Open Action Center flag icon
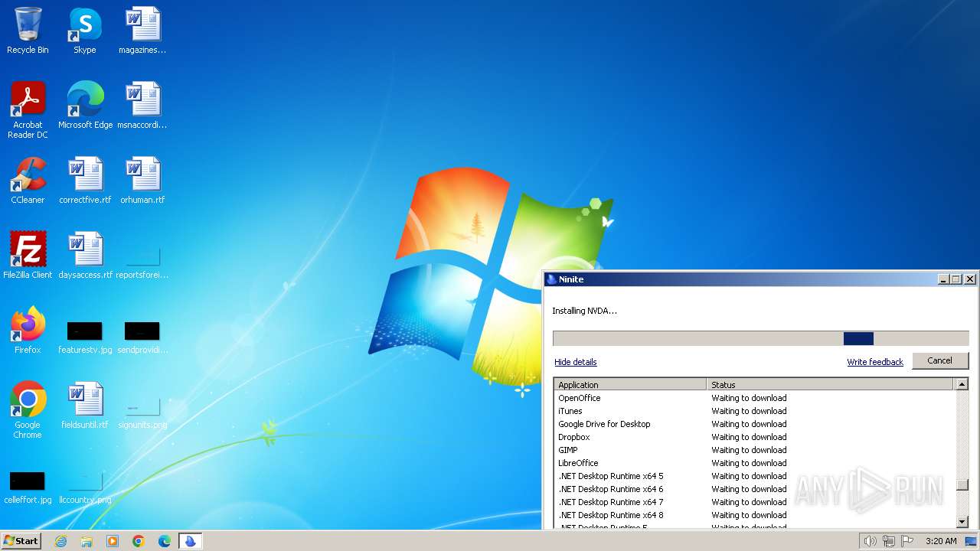This screenshot has height=551, width=980. pos(906,541)
